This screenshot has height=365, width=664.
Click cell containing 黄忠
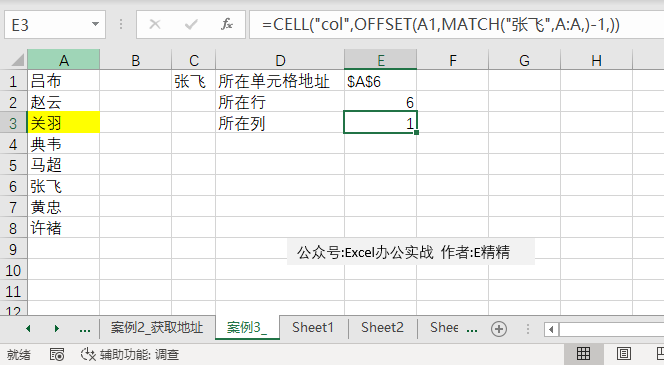click(64, 206)
